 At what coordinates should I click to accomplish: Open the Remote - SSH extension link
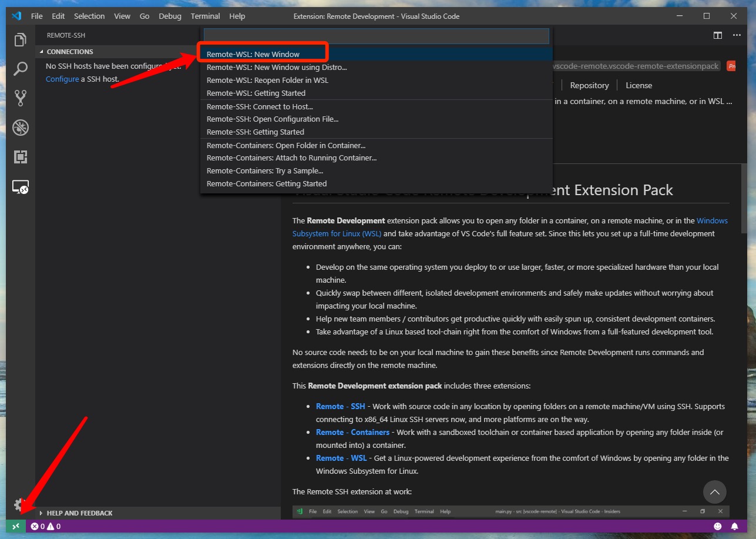tap(340, 406)
